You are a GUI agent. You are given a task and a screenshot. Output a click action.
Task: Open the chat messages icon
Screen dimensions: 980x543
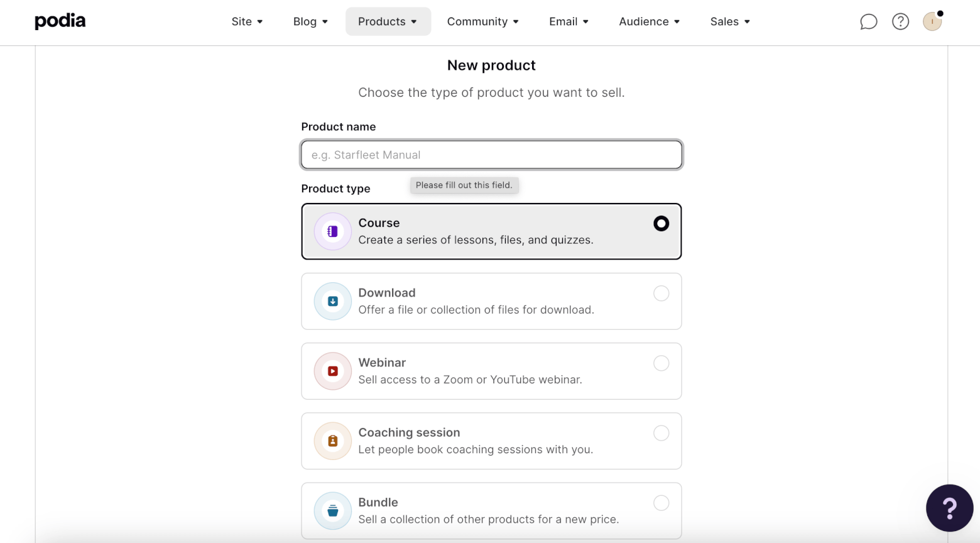click(x=868, y=22)
